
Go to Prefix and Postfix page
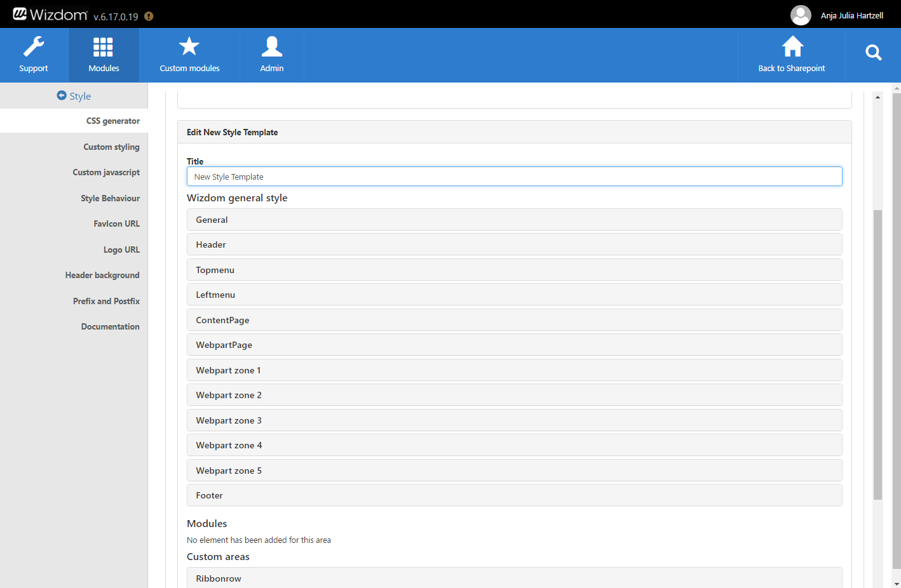pos(106,301)
